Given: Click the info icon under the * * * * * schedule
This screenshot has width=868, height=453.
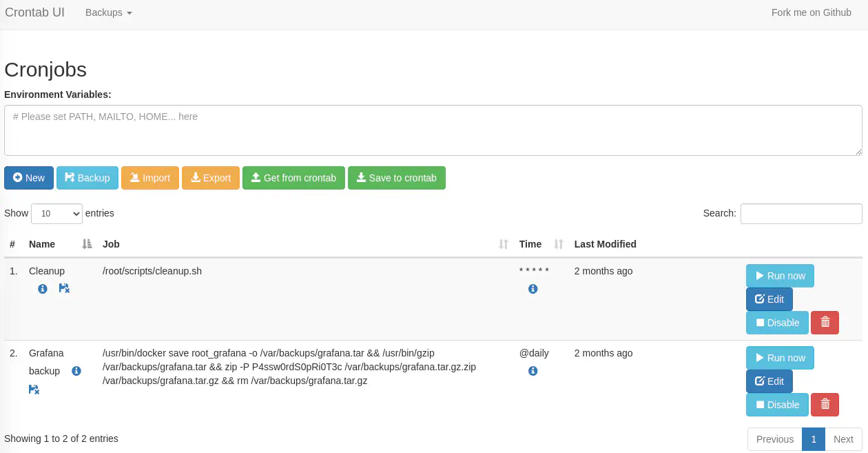Looking at the screenshot, I should click(533, 289).
